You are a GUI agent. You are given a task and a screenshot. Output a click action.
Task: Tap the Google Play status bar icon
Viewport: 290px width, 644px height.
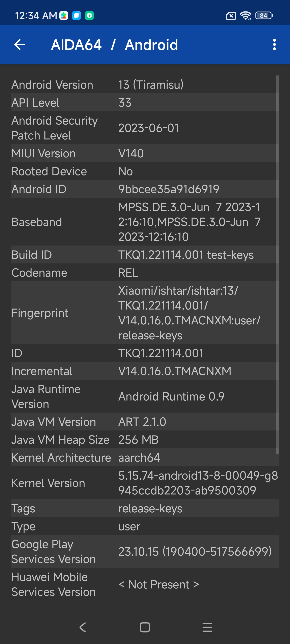click(x=64, y=15)
